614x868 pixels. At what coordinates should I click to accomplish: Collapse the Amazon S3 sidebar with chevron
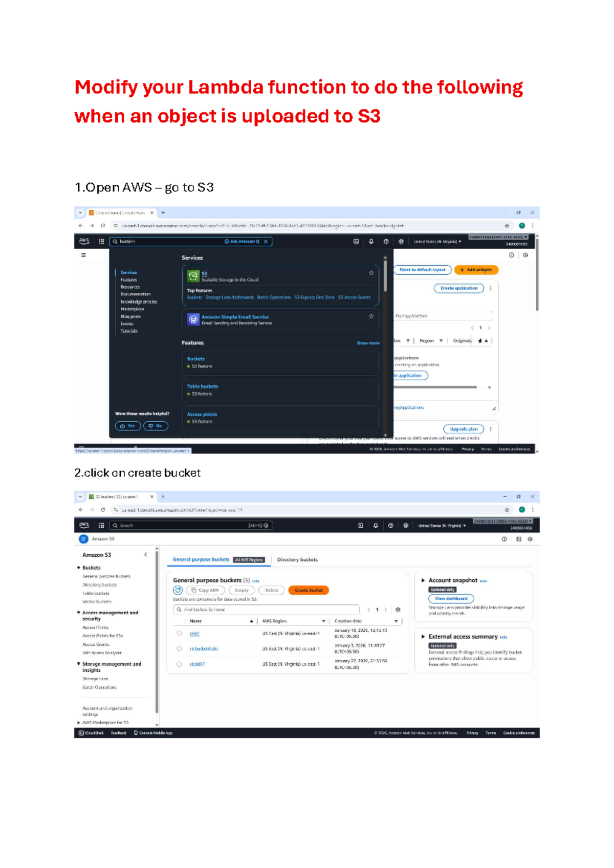coord(146,555)
